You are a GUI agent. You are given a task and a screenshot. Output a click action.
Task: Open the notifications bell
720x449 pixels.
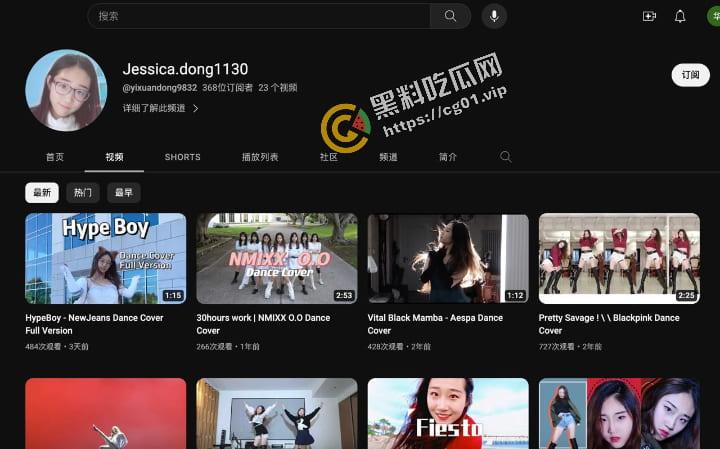click(680, 16)
